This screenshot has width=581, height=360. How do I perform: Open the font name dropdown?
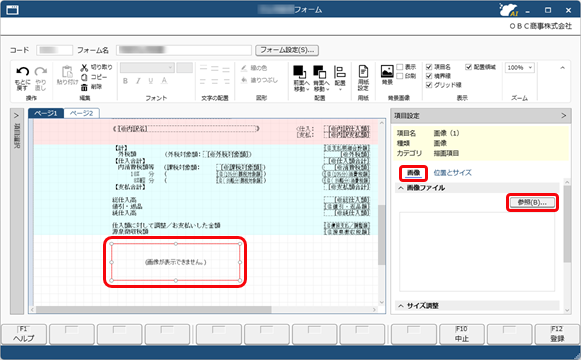click(x=147, y=67)
